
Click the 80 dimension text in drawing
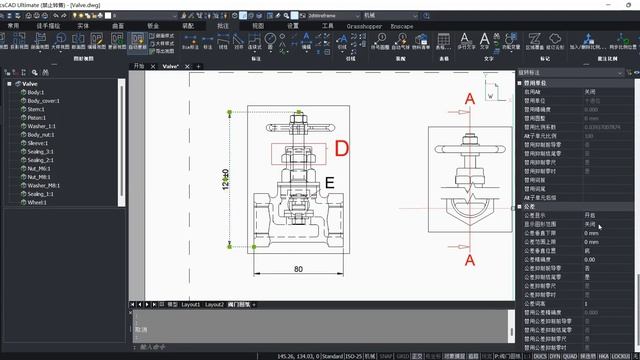tap(298, 269)
